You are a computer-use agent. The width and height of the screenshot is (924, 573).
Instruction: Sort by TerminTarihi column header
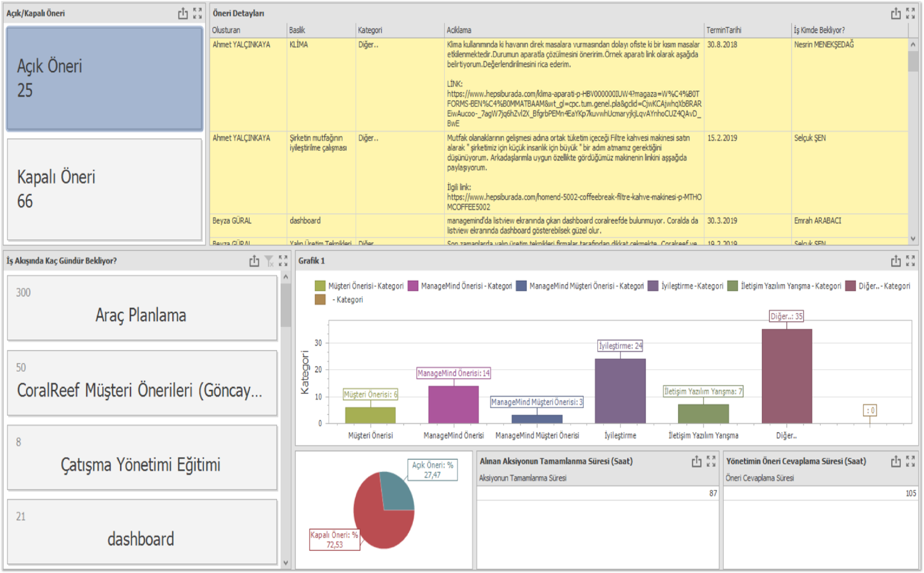tap(723, 30)
